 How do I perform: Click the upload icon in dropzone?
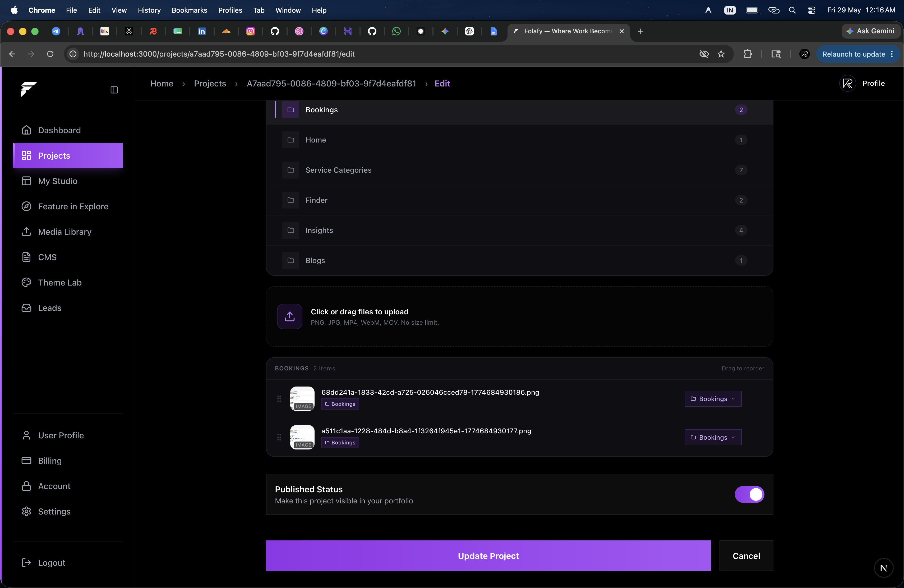point(289,316)
